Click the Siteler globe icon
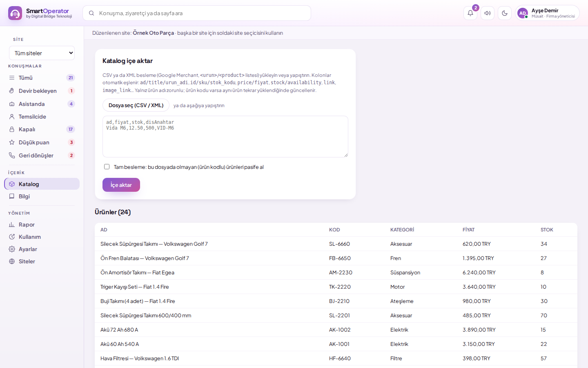 click(12, 261)
